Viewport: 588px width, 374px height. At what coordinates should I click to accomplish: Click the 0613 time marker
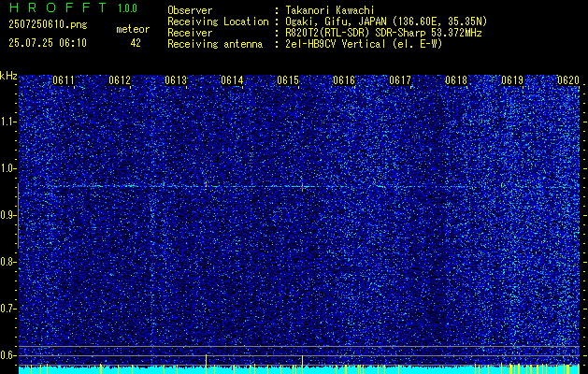[176, 80]
